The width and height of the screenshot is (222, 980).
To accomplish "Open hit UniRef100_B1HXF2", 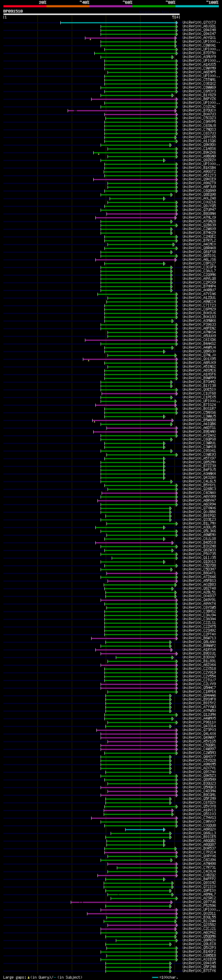I will (x=199, y=951).
